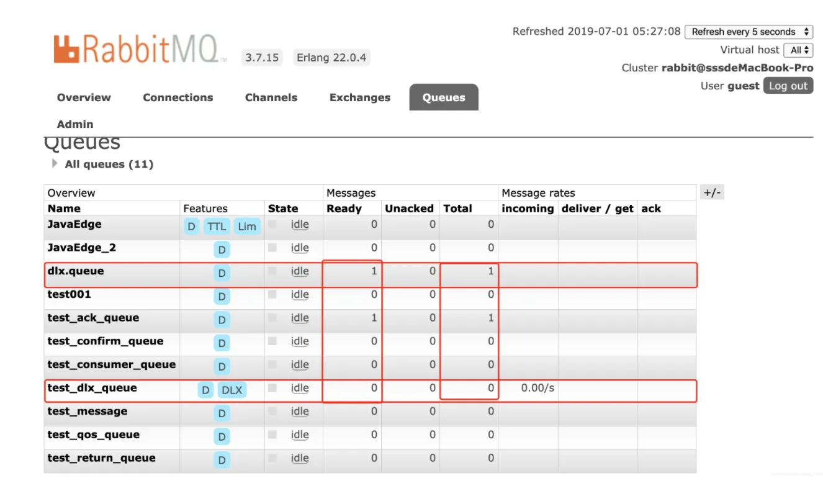
Task: Click the idle state of test_return_queue
Action: click(x=300, y=458)
